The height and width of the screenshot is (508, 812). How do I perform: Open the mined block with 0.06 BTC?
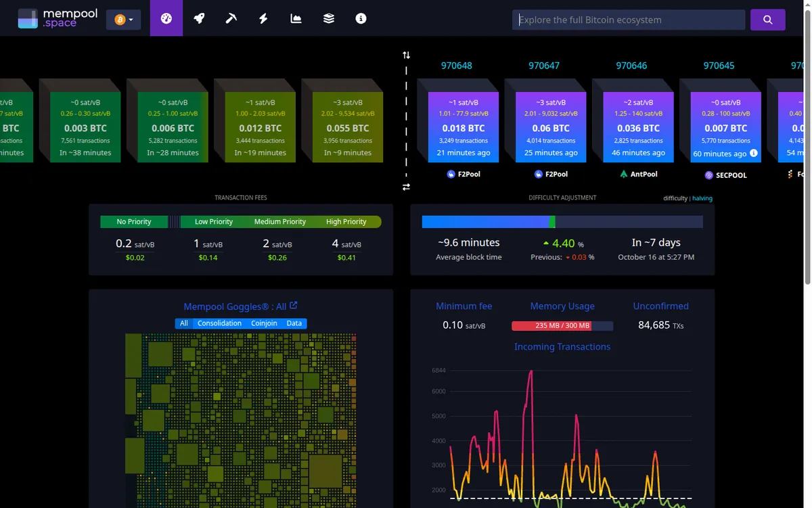[551, 127]
